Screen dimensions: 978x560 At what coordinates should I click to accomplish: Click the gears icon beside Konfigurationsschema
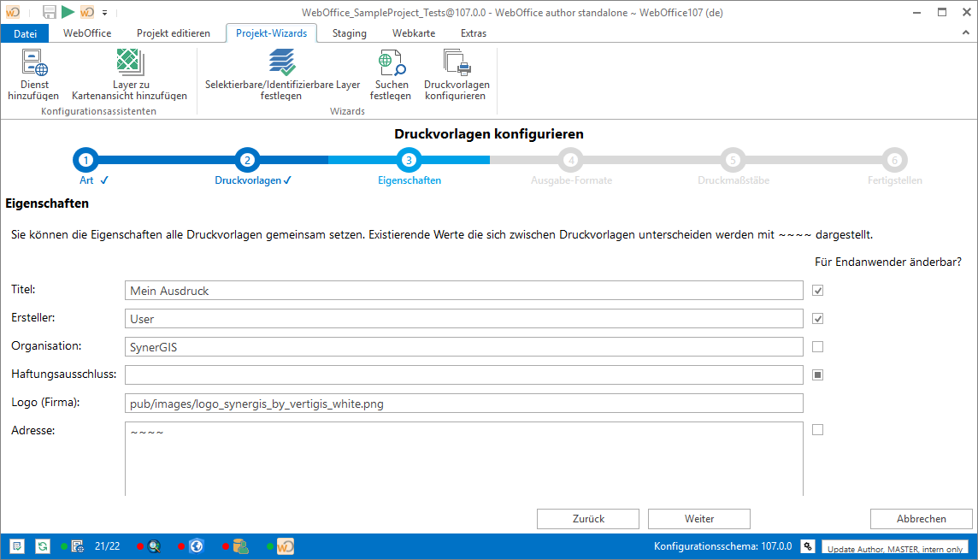click(x=806, y=546)
